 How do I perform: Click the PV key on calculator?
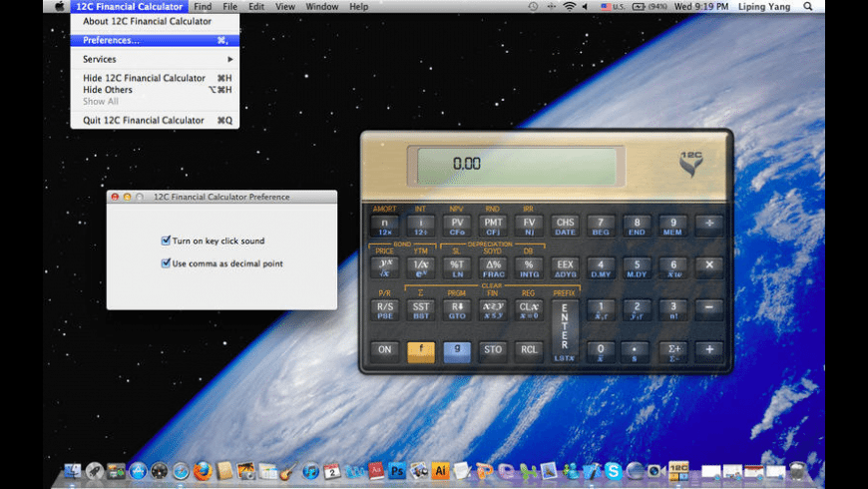(x=457, y=226)
